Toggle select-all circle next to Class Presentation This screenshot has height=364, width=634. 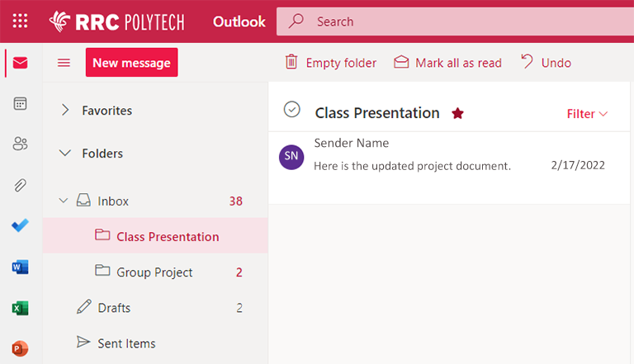291,110
